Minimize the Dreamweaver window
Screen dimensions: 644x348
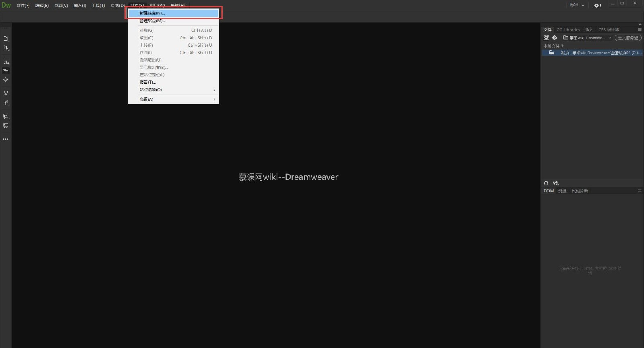[613, 4]
